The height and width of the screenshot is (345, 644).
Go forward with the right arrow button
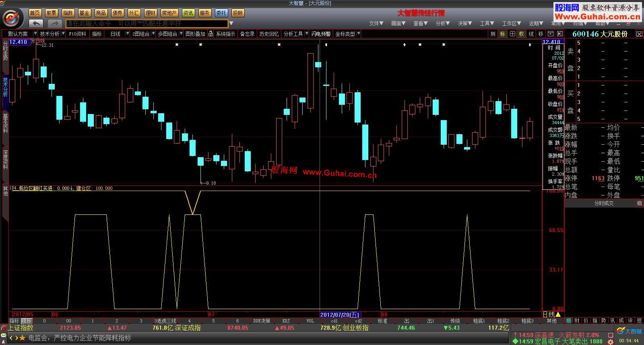pos(55,23)
